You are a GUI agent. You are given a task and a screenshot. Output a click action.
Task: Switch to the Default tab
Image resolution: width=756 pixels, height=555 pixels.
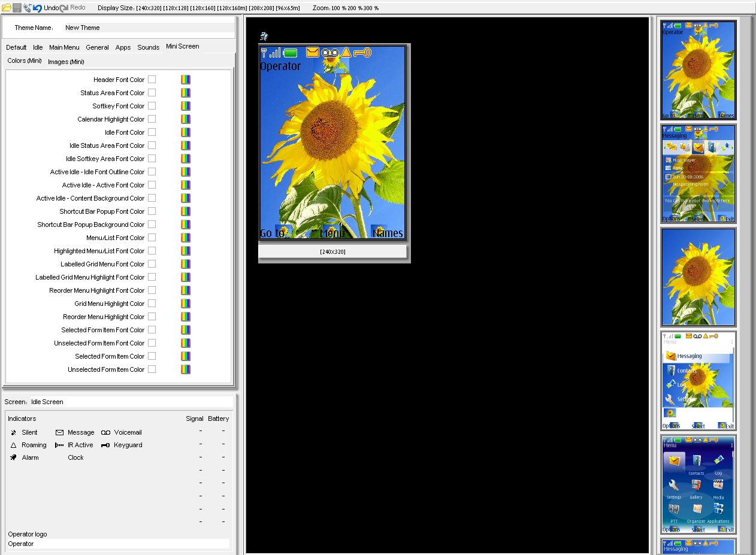tap(16, 47)
